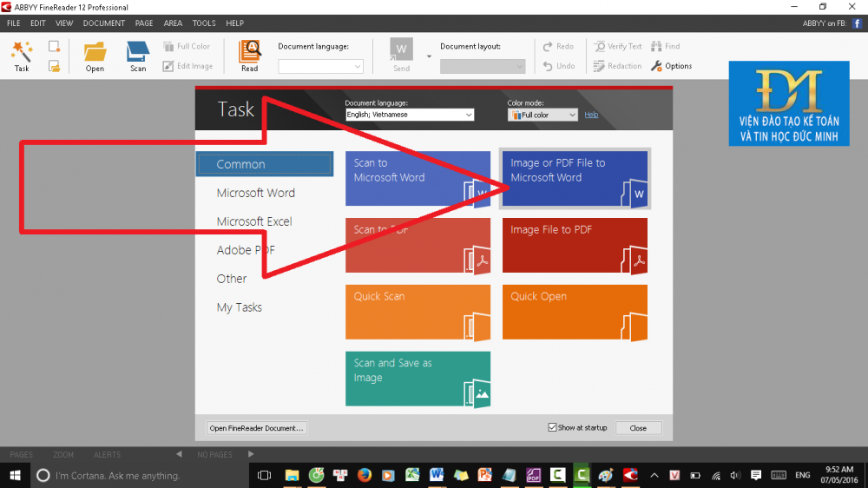868x488 pixels.
Task: Click the next page arrow
Action: 251,454
